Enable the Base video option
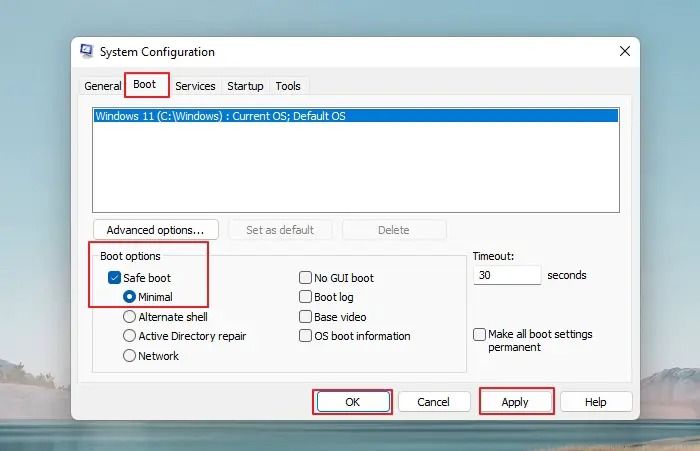 306,317
